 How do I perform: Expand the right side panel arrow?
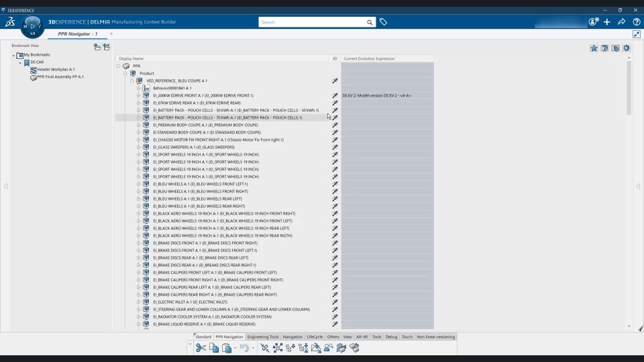point(638,186)
